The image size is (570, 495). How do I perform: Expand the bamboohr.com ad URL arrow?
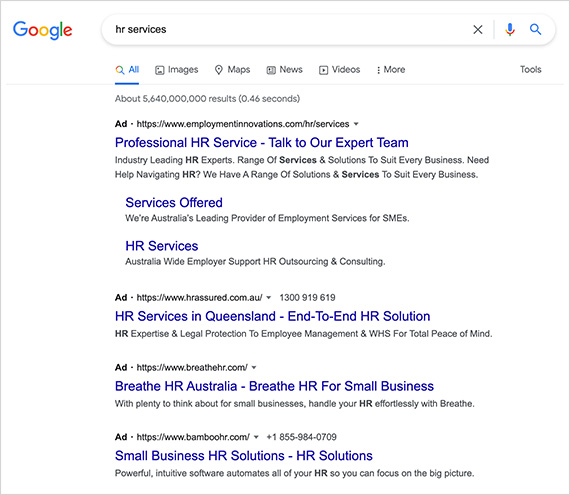click(256, 437)
